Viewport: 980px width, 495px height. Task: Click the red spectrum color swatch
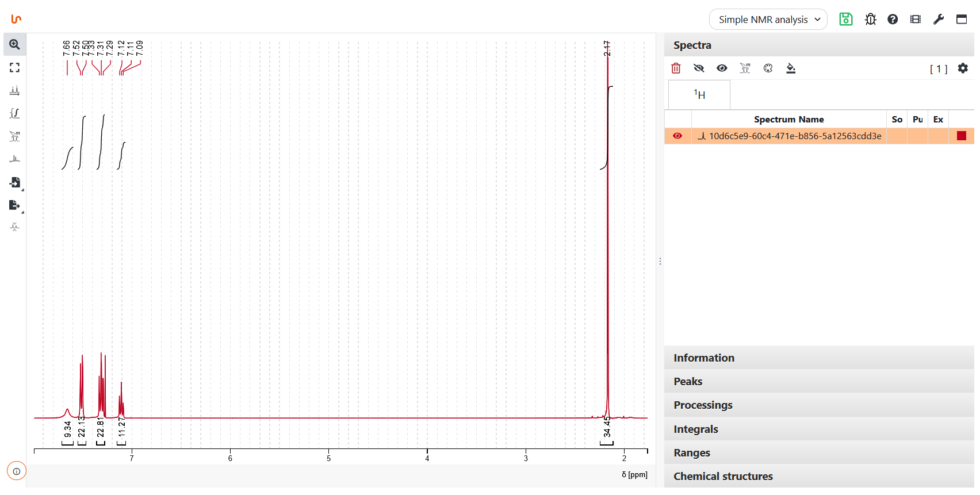[961, 136]
